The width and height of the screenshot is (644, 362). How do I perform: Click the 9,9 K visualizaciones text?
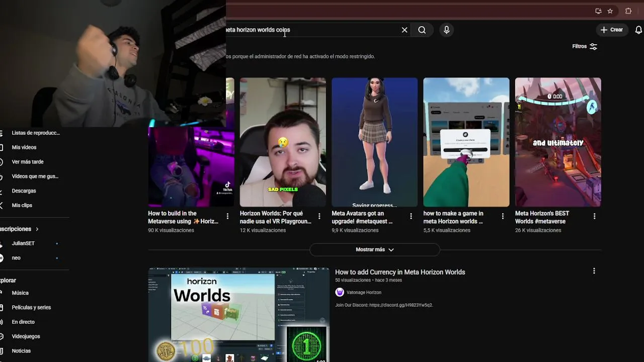tap(355, 230)
